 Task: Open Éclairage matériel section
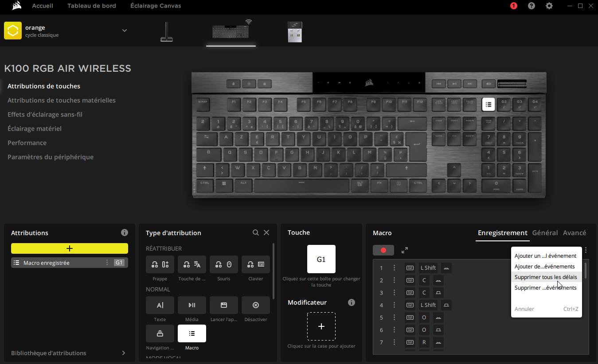point(35,128)
